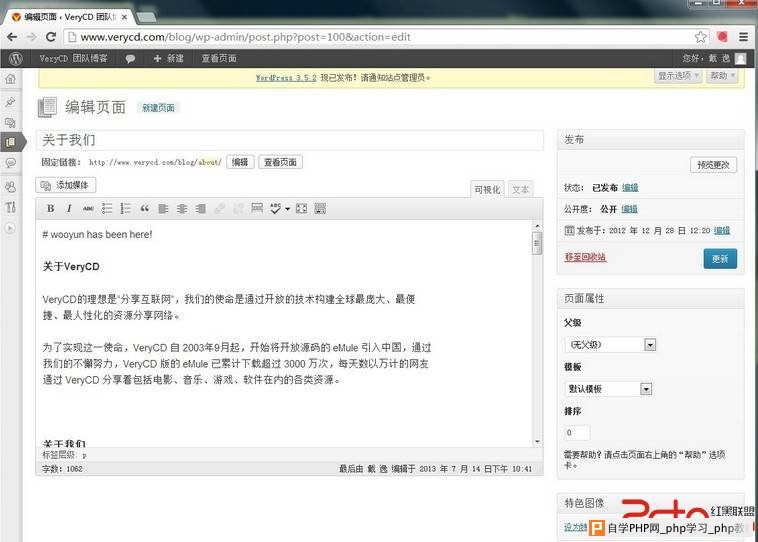Insert an unordered bullet list
758x542 pixels.
coord(107,208)
